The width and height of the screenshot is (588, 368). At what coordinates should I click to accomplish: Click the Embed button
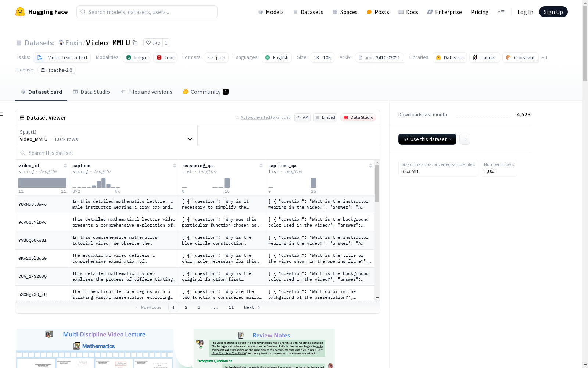coord(325,117)
